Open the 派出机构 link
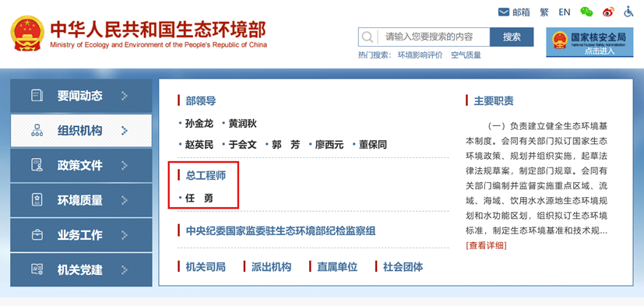The width and height of the screenshot is (644, 306). point(271,267)
